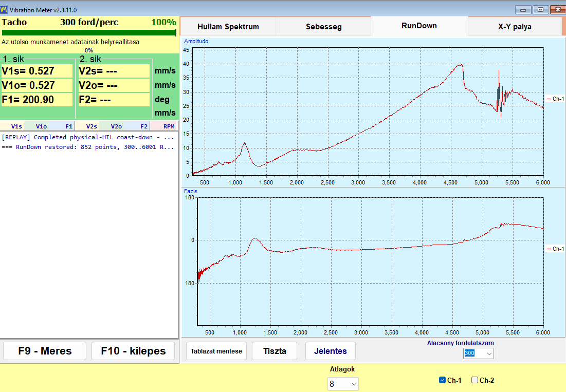Exit using F10 - kilepes button
Viewport: 566px width, 392px height.
click(x=133, y=351)
